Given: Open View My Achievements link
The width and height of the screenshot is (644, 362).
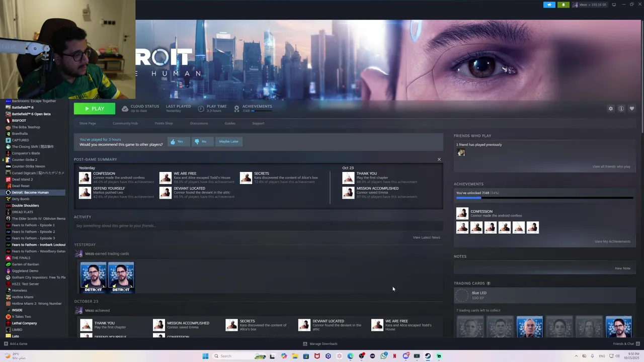Looking at the screenshot, I should 612,241.
